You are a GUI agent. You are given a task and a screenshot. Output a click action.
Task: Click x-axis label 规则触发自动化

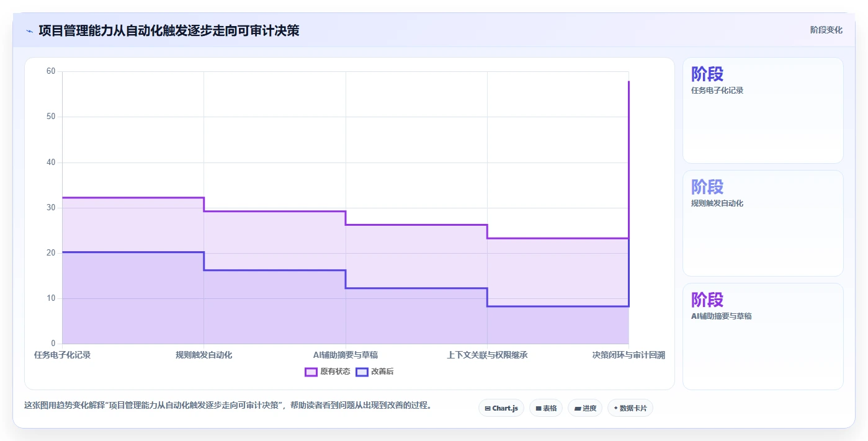click(x=204, y=355)
